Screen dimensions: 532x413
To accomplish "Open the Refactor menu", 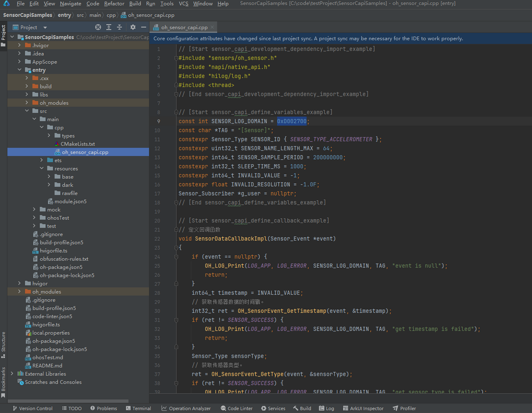I will (x=114, y=4).
